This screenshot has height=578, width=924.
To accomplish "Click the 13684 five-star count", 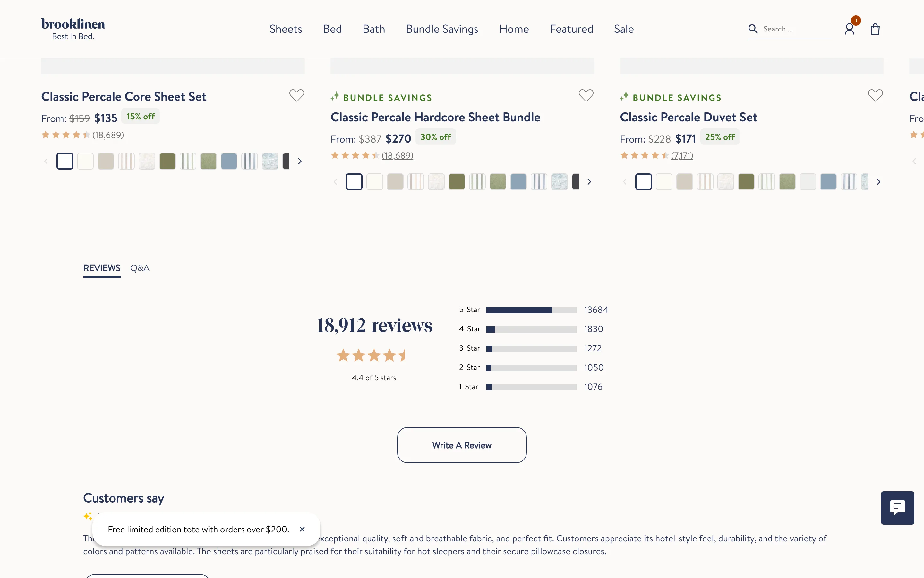I will pyautogui.click(x=596, y=310).
